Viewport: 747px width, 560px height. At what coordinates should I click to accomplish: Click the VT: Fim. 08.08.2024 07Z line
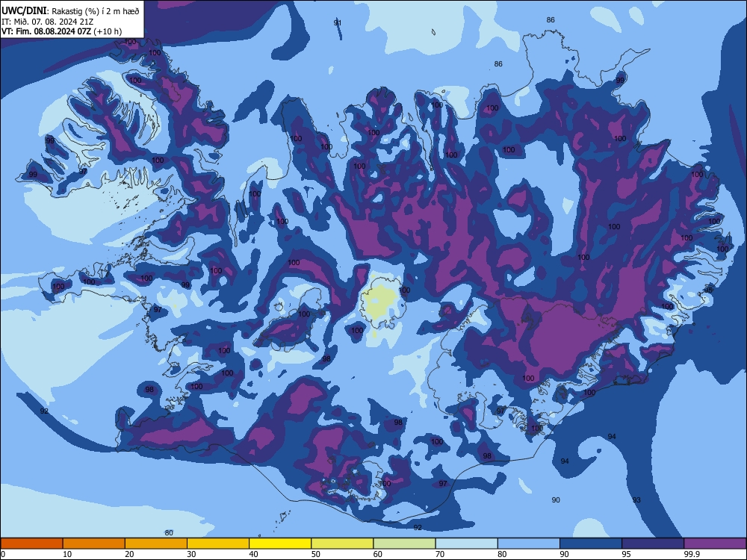46,31
